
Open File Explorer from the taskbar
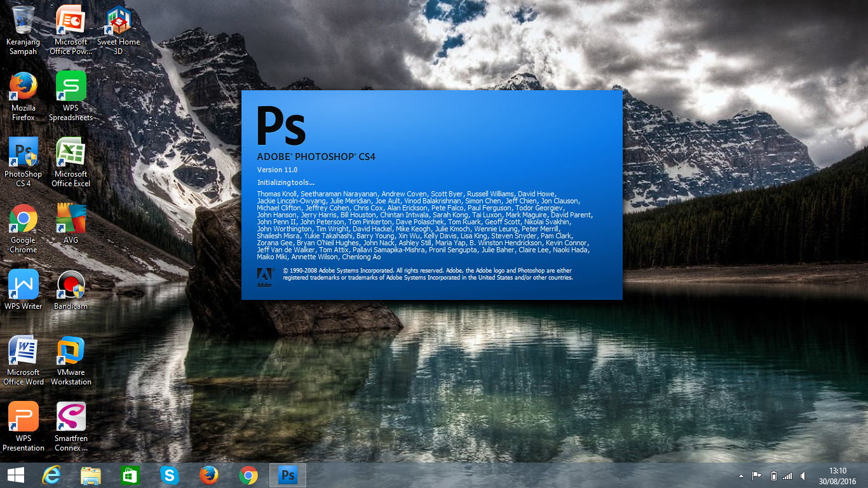click(91, 475)
